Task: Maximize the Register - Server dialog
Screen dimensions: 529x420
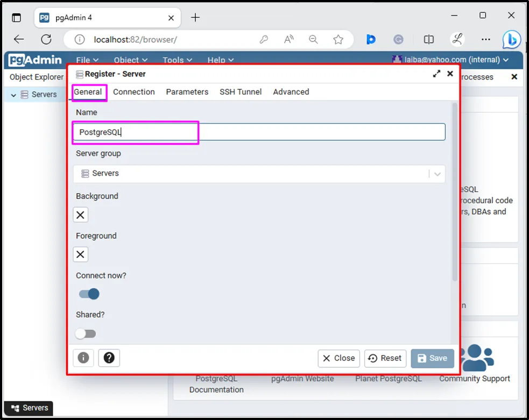Action: [x=436, y=74]
